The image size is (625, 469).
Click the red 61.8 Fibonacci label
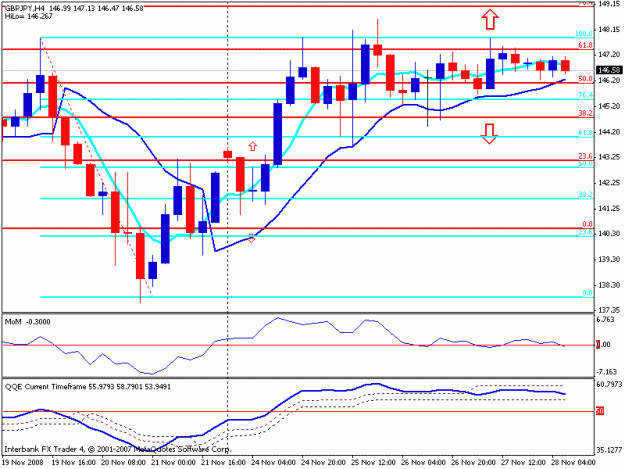[x=586, y=45]
